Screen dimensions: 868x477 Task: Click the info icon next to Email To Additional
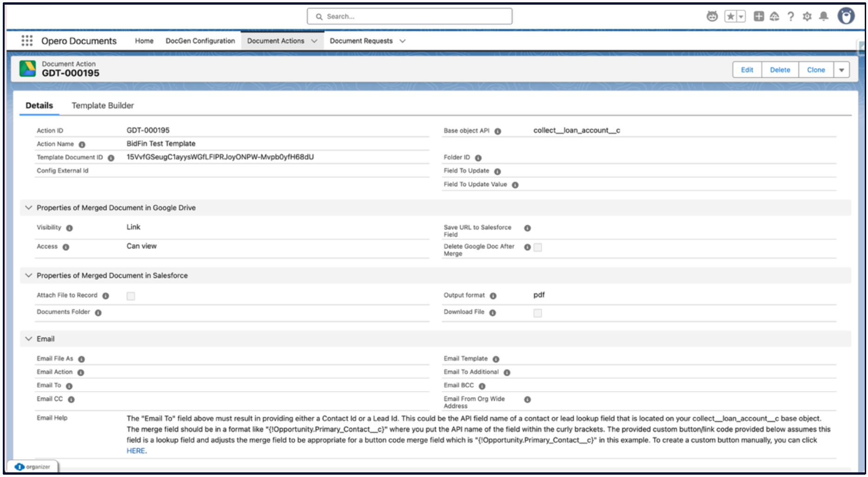point(507,372)
